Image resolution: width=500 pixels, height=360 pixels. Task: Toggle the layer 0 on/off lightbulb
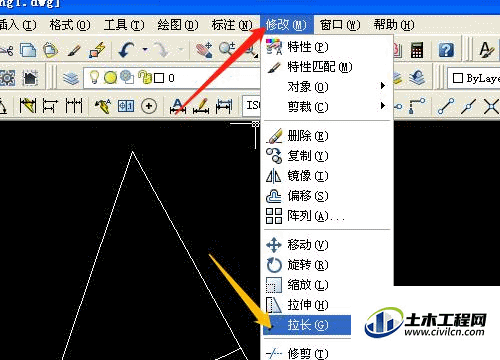click(x=95, y=77)
